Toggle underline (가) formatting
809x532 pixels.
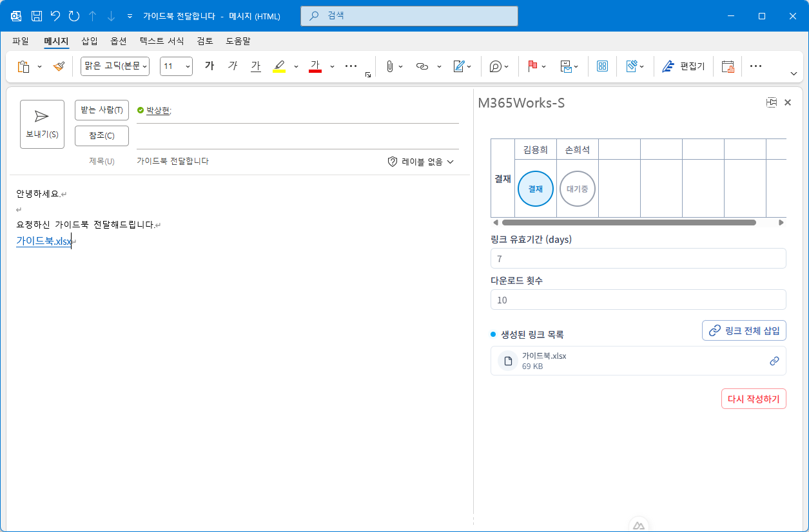[256, 66]
